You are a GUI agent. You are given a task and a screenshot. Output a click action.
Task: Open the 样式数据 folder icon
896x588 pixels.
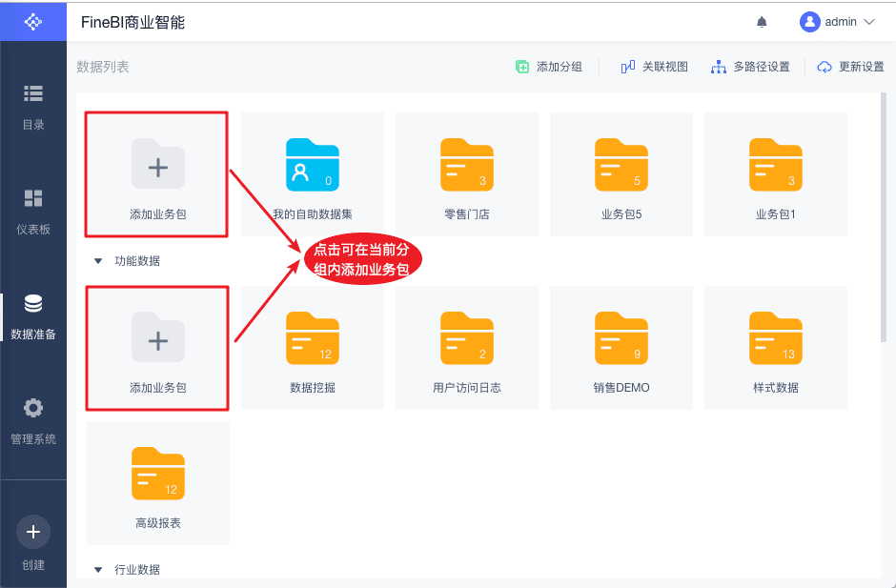[x=776, y=338]
